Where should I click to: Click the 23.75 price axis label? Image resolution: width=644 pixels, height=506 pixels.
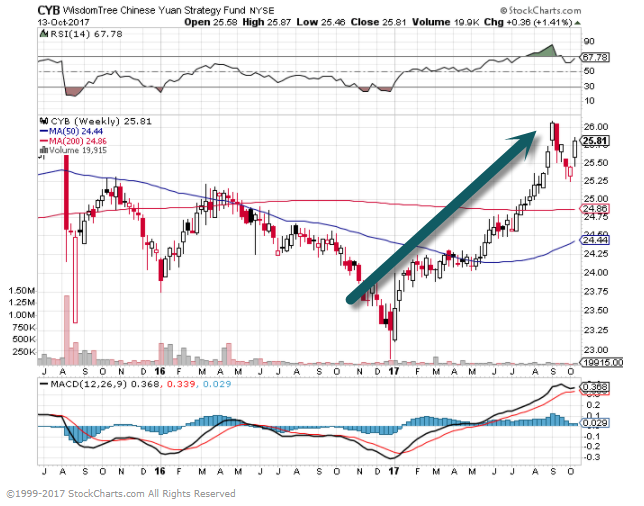[596, 292]
